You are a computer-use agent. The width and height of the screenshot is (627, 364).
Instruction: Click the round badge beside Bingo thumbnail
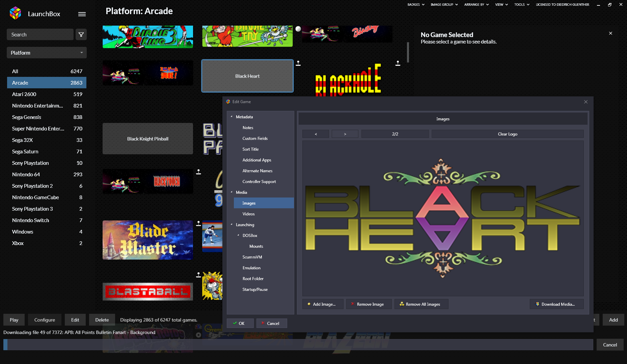(298, 29)
